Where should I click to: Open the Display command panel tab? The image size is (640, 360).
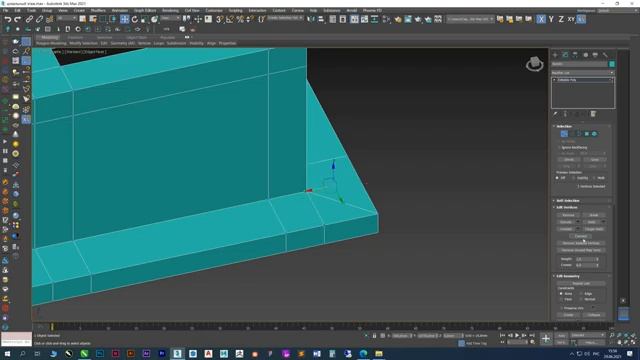(x=595, y=55)
